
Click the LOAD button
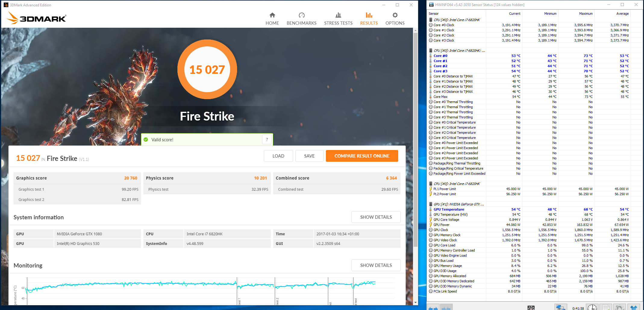278,156
